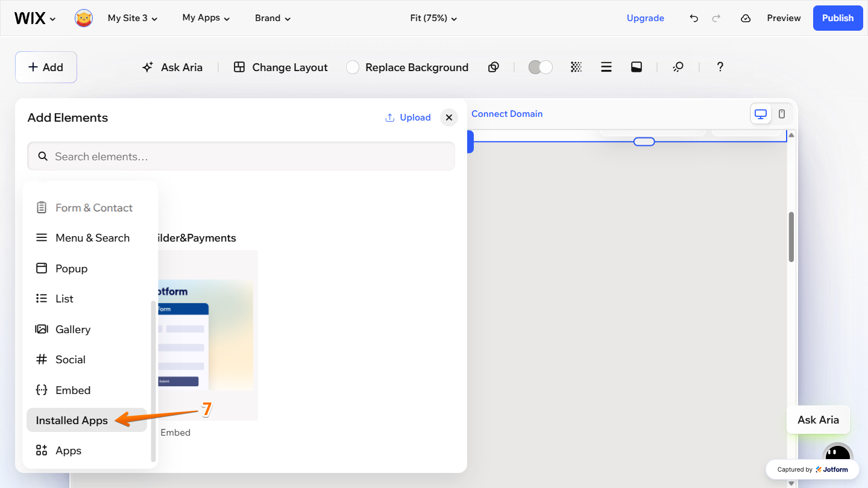Image resolution: width=868 pixels, height=488 pixels.
Task: Undo the last editor action
Action: [x=694, y=18]
